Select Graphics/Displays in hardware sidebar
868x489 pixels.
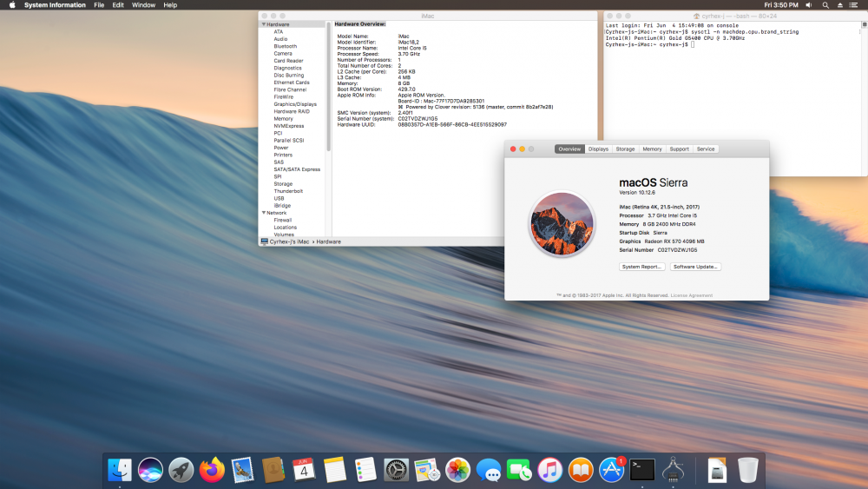295,104
